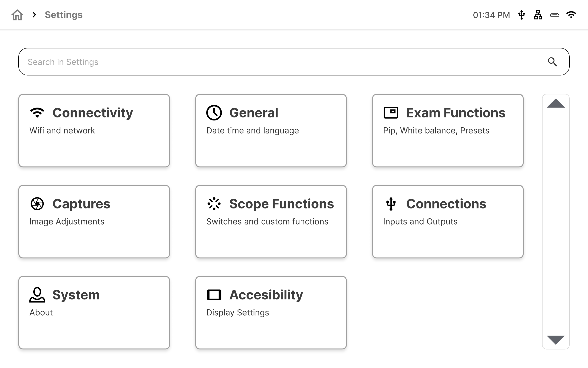Click 'Switches and custom functions' subtitle
588x368 pixels.
[267, 222]
